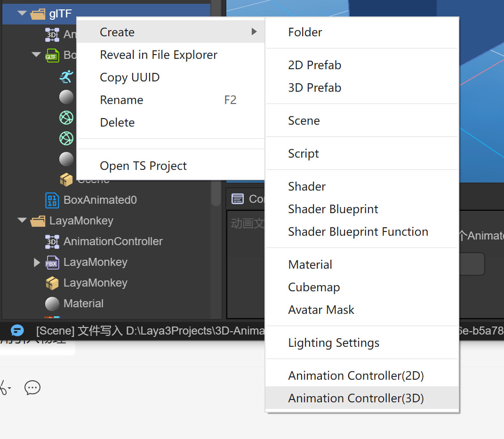Click the LayaMonkey FBX file icon

[52, 262]
